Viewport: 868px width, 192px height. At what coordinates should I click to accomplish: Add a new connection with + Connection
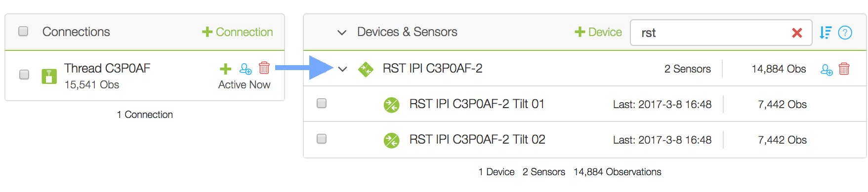238,32
